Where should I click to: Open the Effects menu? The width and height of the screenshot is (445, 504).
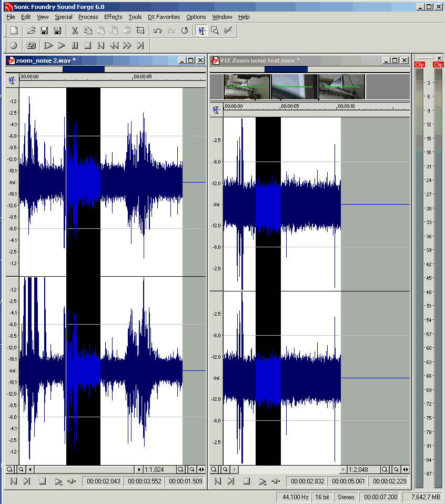[113, 17]
